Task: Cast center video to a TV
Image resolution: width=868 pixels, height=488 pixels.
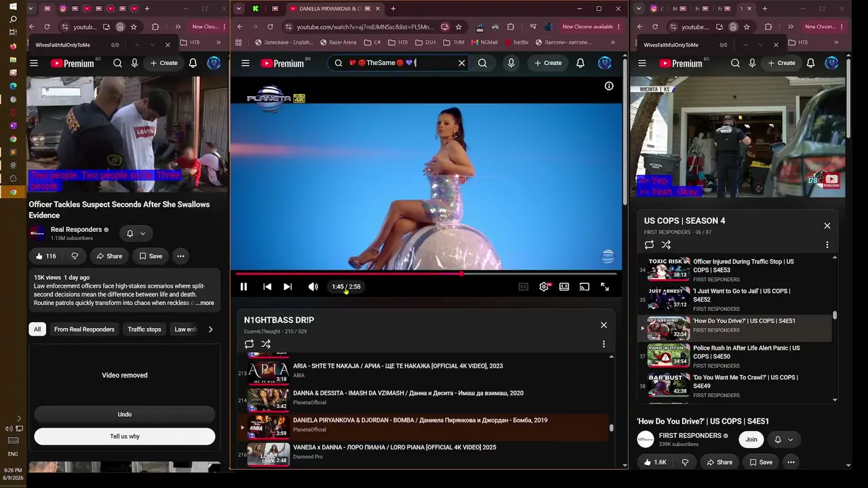Action: click(x=585, y=287)
